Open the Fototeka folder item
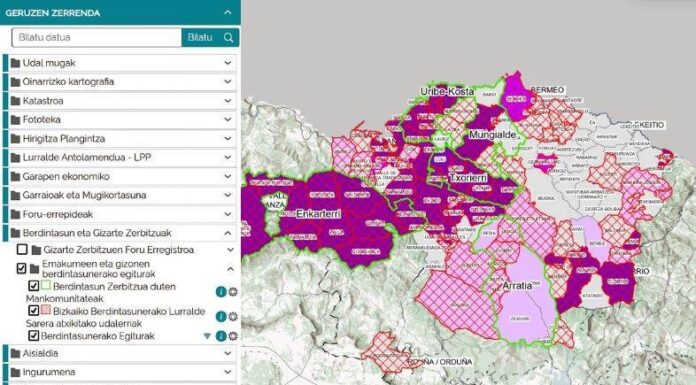Screen dimensions: 696x385 [x=120, y=119]
